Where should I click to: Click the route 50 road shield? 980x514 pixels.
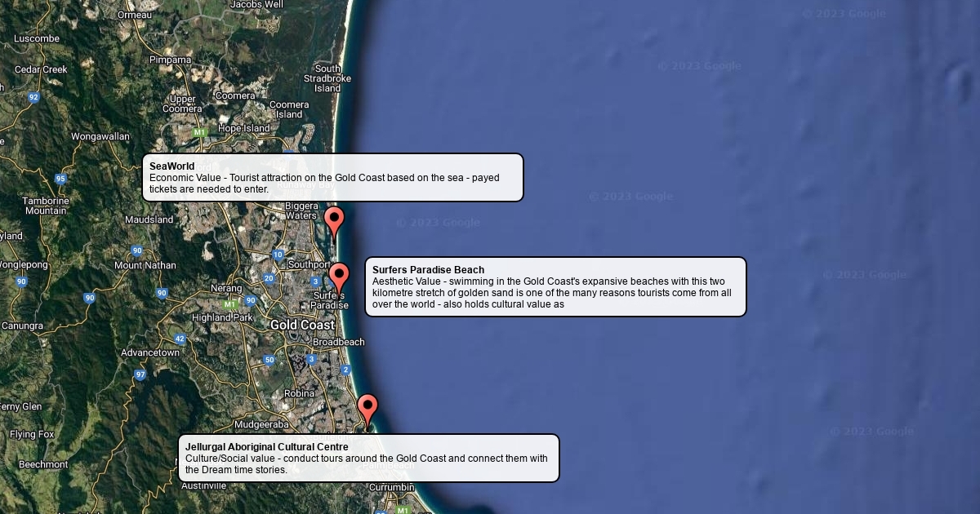tap(269, 360)
